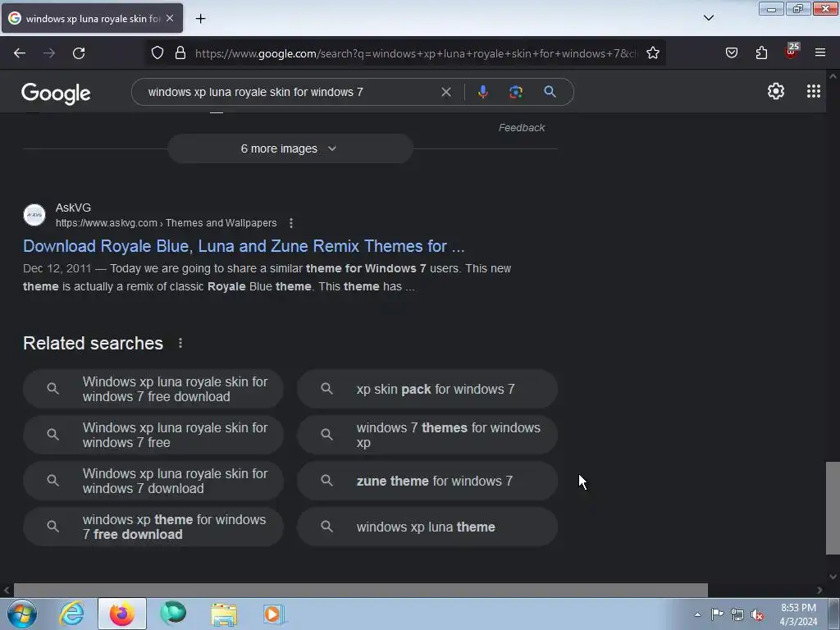Open the clock showing 8:53 PM
Image resolution: width=840 pixels, height=630 pixels.
pos(798,614)
